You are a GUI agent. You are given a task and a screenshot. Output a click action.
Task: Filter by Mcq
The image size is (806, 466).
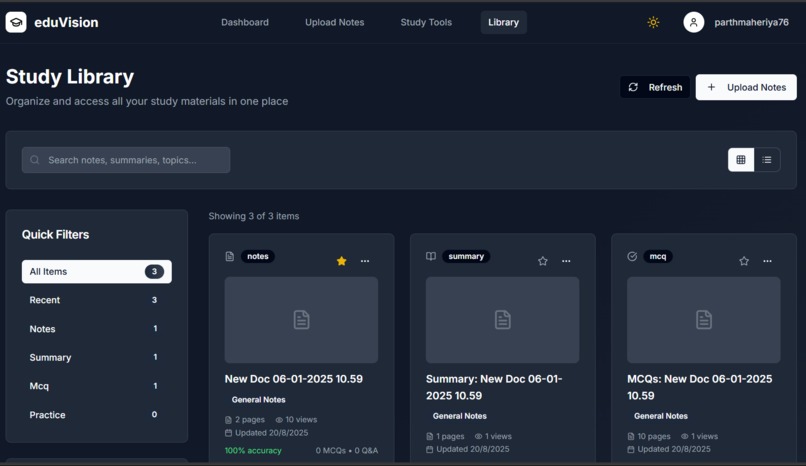click(x=97, y=386)
